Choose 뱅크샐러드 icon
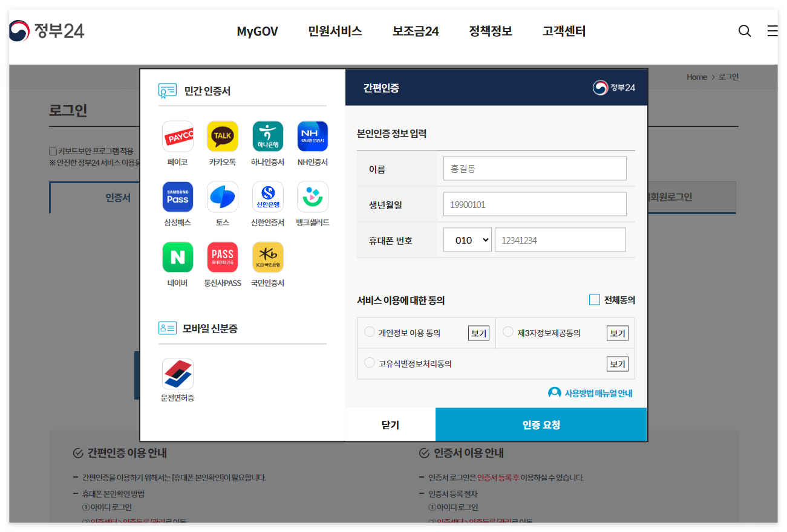 tap(313, 196)
